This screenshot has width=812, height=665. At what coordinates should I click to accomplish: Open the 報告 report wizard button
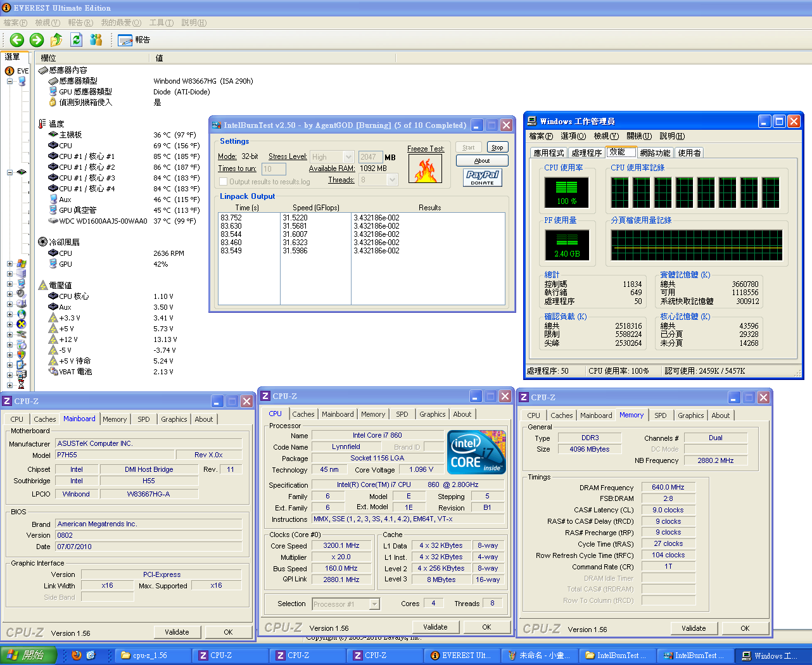click(x=134, y=40)
